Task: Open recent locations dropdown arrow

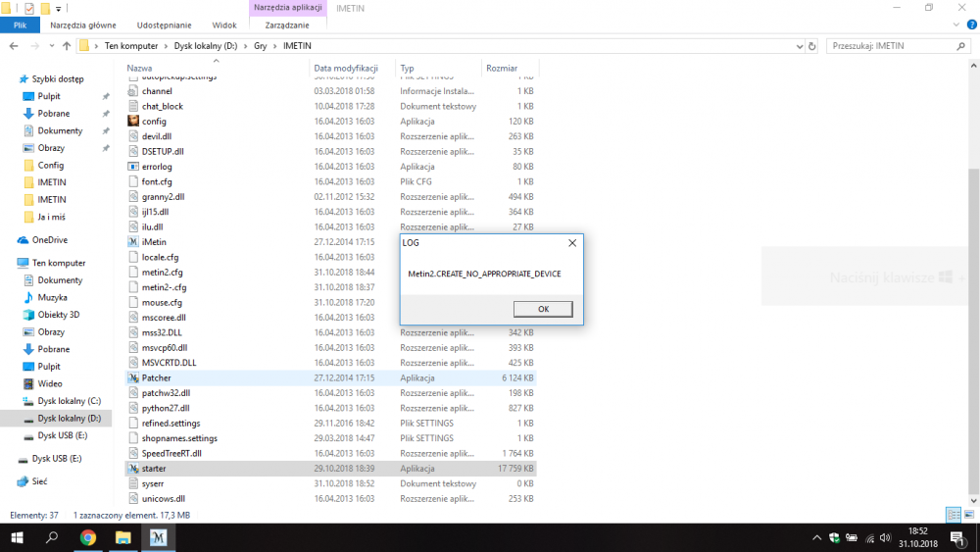Action: [x=51, y=46]
